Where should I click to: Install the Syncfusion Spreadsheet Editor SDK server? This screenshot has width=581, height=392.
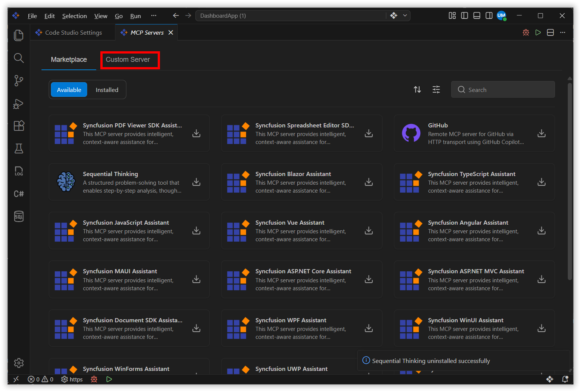tap(369, 133)
